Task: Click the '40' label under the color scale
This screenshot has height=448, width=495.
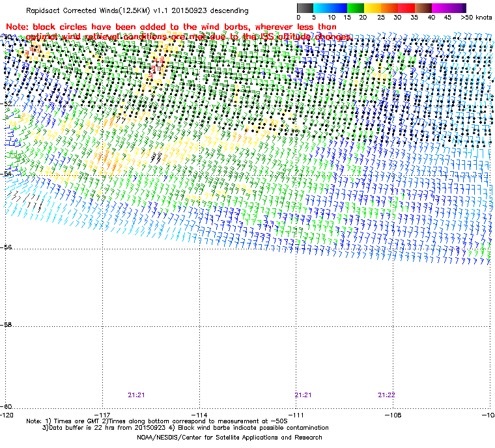Action: coord(431,18)
